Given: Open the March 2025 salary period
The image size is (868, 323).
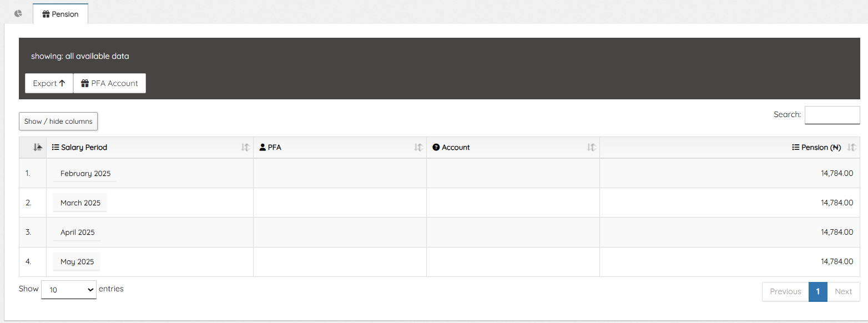Looking at the screenshot, I should click(80, 203).
